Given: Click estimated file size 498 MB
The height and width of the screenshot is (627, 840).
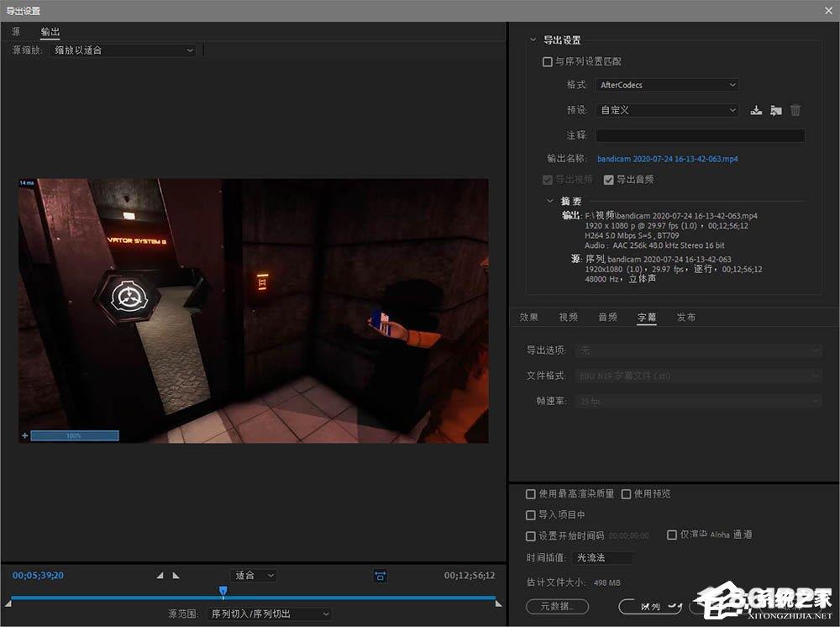Looking at the screenshot, I should [607, 582].
